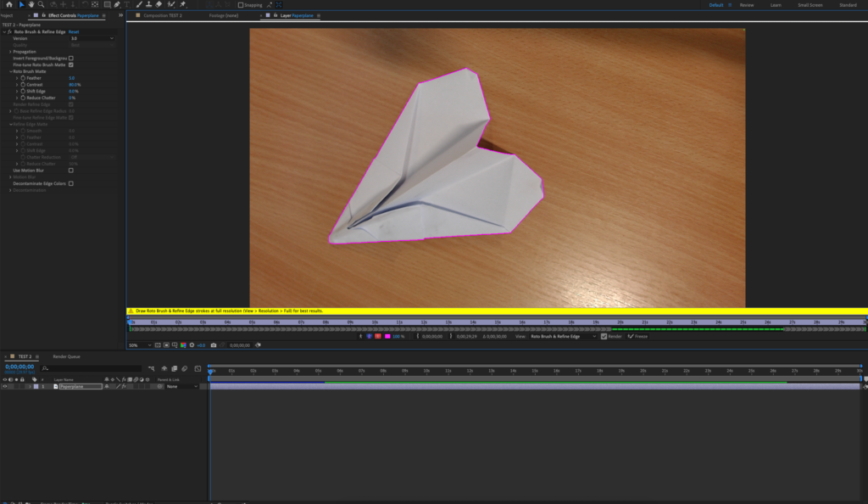Pick the Eraser tool
Viewport: 868px width, 504px height.
click(159, 4)
